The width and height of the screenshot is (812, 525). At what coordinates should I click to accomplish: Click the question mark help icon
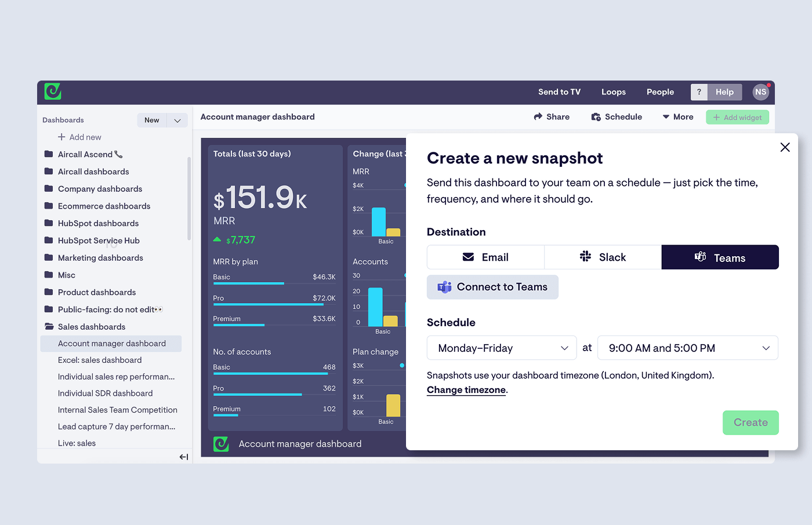point(699,92)
